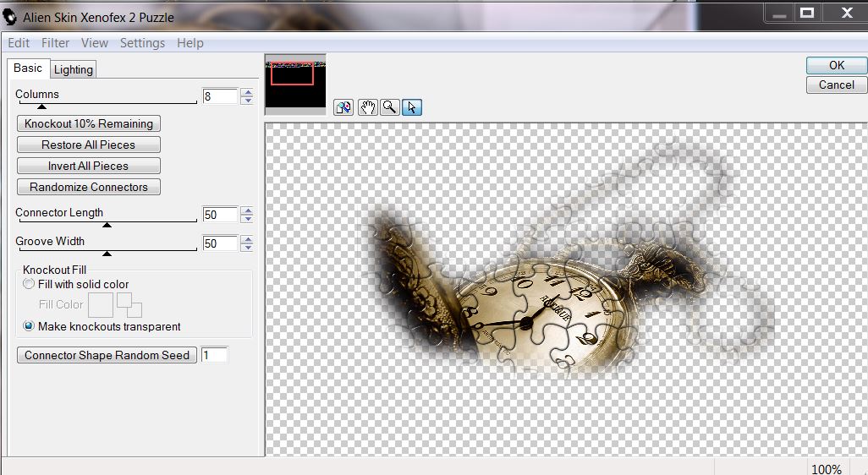Click the Connector Length value field

click(220, 215)
